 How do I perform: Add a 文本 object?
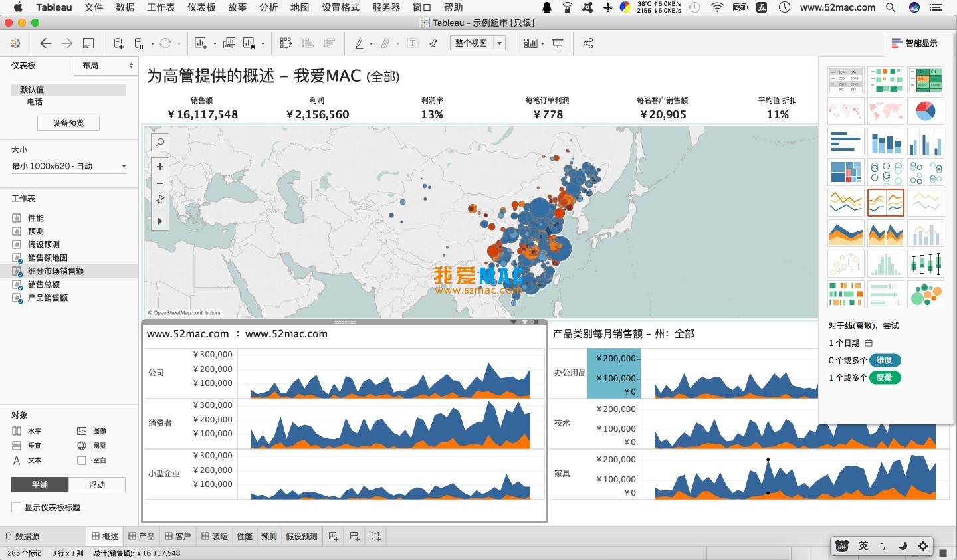(x=27, y=460)
